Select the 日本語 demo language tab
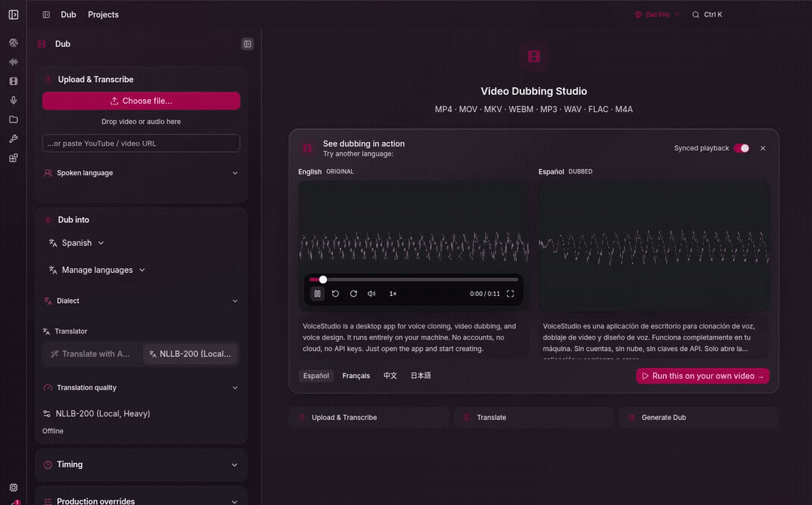The width and height of the screenshot is (812, 505). point(420,376)
